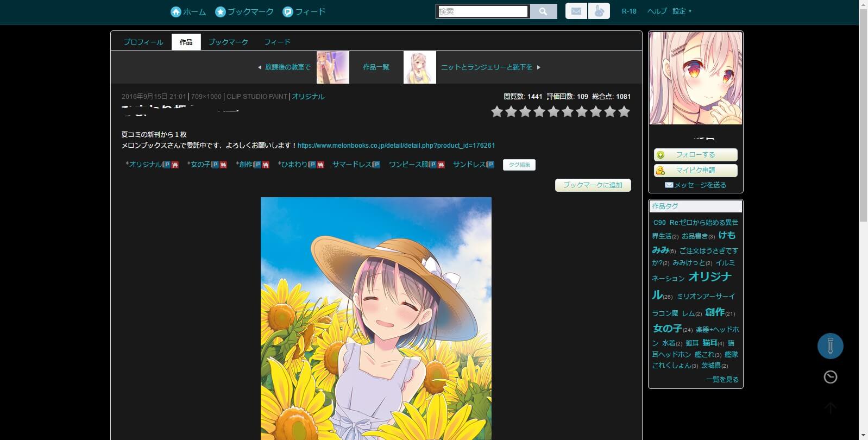
Task: Toggle bookmark via ブックマークに追加 button
Action: (593, 185)
